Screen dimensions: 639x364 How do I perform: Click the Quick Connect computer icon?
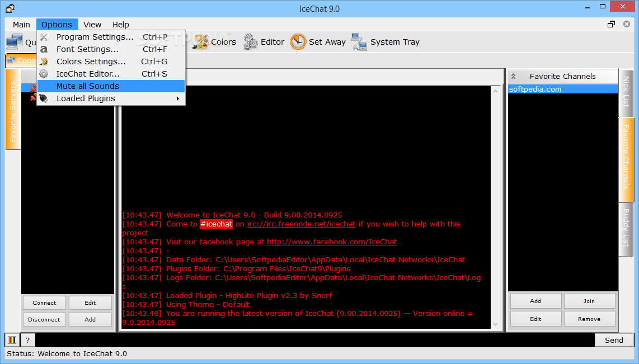pos(15,42)
